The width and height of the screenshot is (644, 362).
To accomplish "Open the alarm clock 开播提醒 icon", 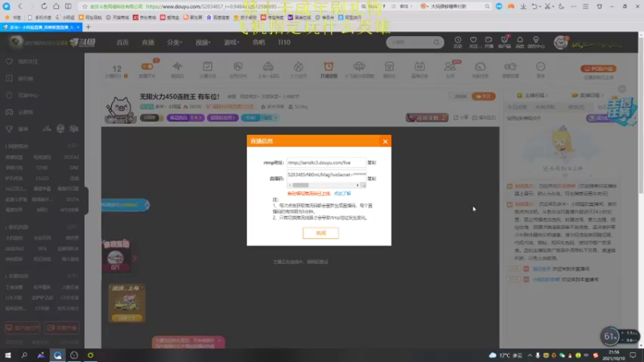I will point(328,69).
